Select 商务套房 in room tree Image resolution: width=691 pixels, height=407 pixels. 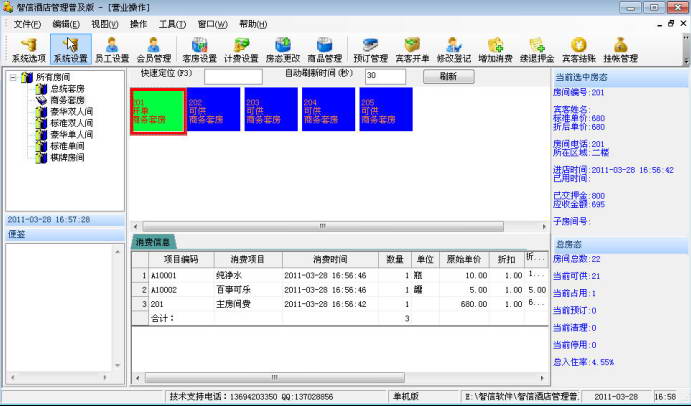(x=67, y=100)
